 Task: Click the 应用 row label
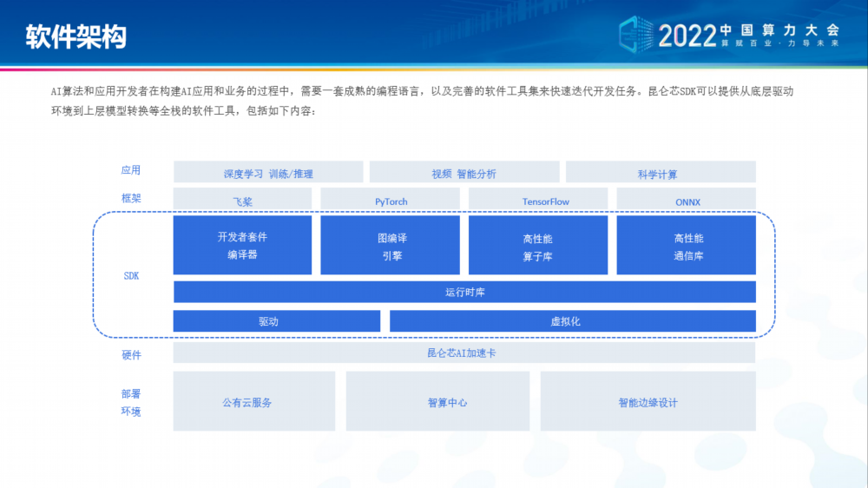tap(131, 170)
